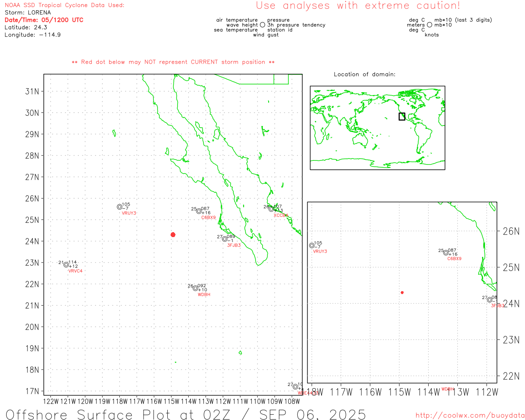Screen dimensions: 525x420
Task: Select station marker XCCB4 on main map
Action: (x=271, y=209)
